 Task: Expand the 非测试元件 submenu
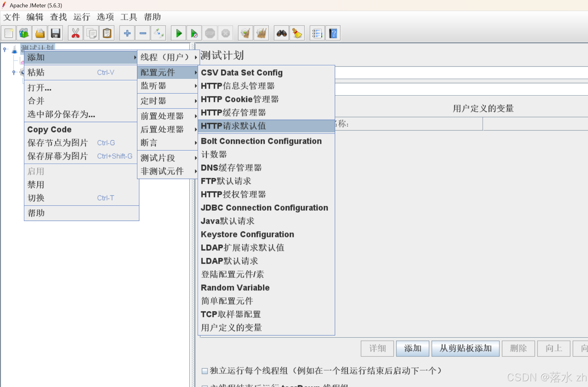point(168,171)
